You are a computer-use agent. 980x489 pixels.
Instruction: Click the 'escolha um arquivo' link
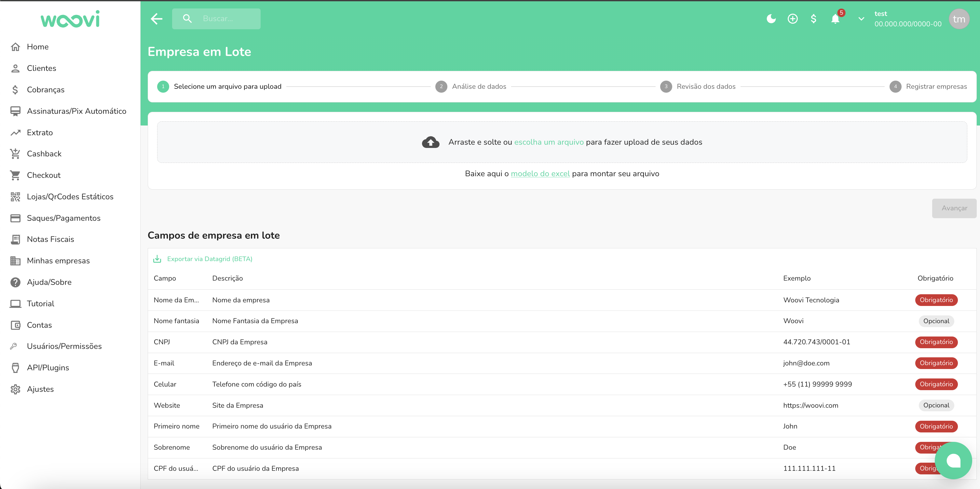[x=549, y=142]
